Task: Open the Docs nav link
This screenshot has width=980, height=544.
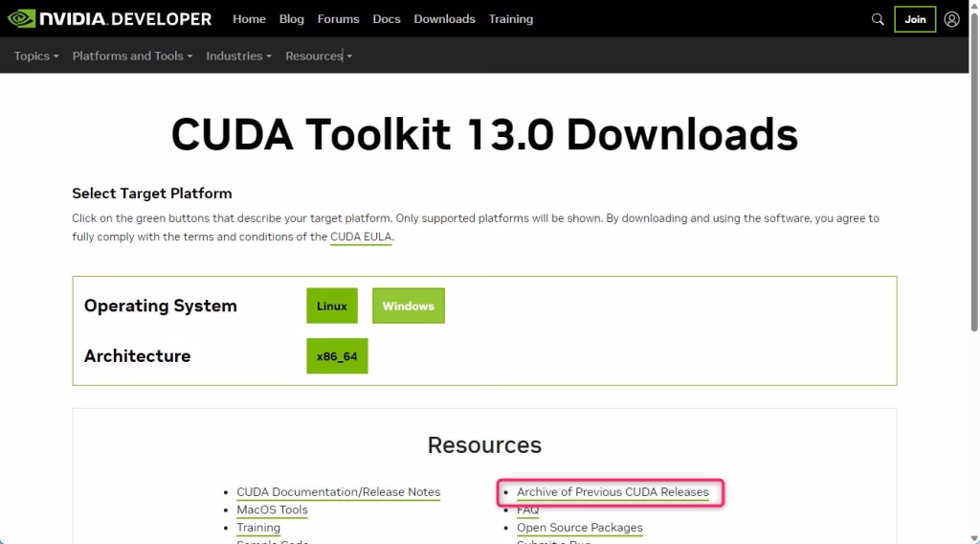Action: pyautogui.click(x=387, y=19)
